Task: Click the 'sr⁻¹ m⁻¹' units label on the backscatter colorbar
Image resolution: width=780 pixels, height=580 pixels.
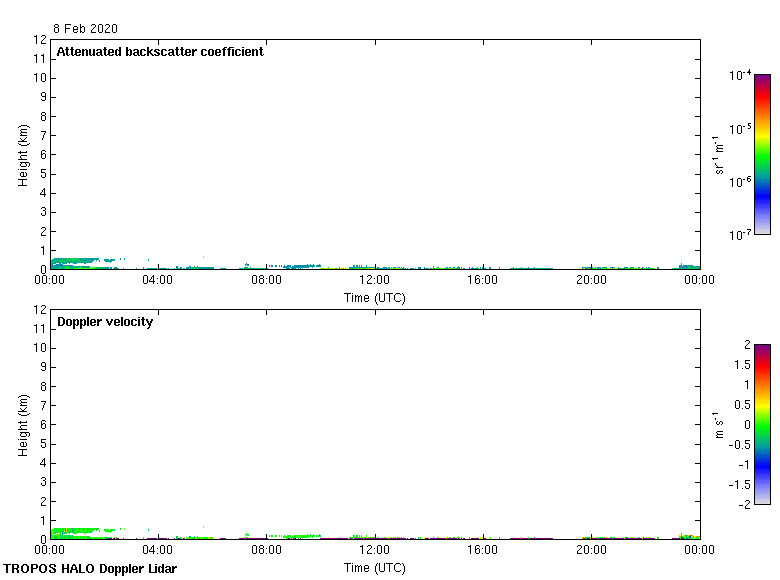Action: (x=718, y=154)
